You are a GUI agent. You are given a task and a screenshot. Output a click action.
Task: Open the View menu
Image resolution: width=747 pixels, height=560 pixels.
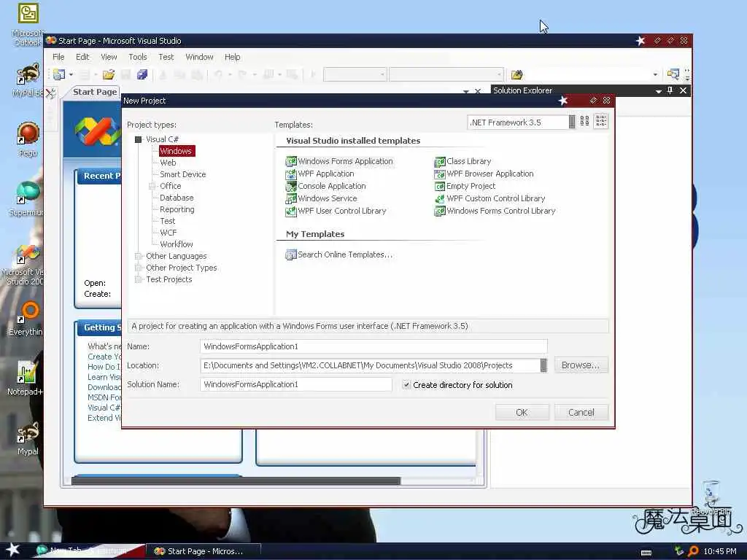point(109,57)
